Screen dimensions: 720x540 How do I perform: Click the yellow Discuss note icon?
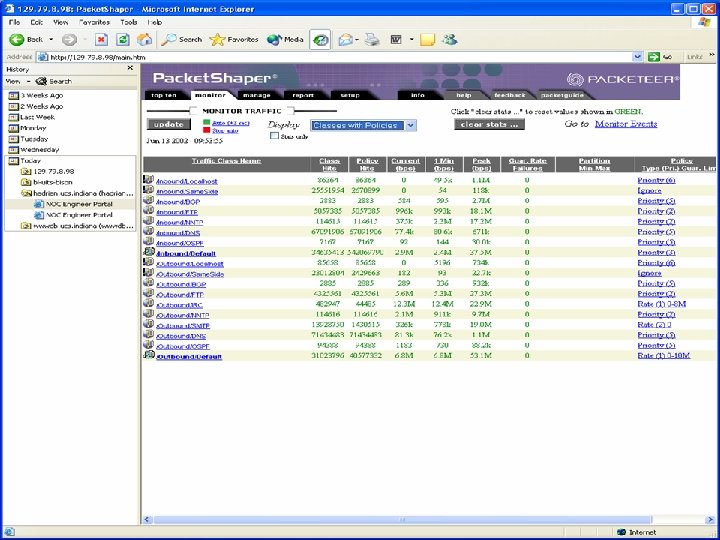click(427, 40)
